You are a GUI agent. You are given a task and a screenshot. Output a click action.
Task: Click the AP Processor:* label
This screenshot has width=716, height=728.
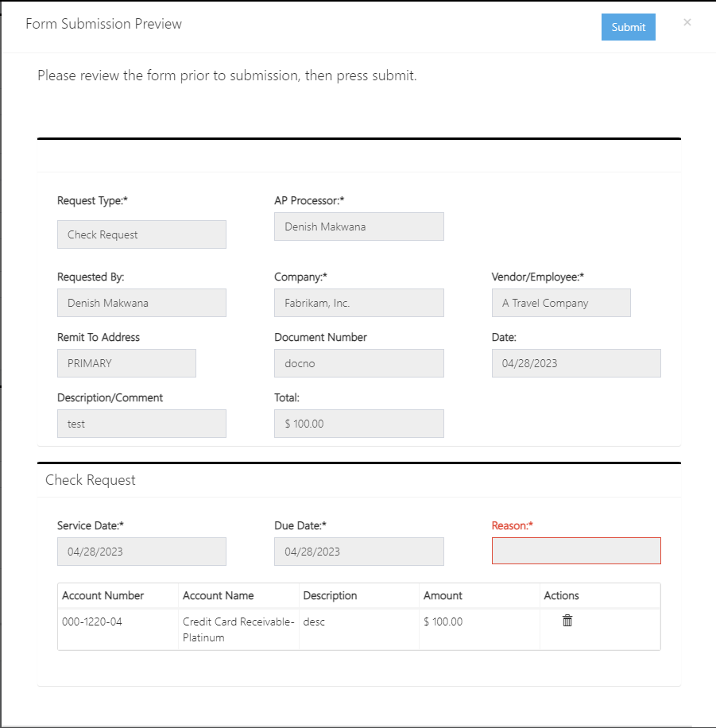309,200
